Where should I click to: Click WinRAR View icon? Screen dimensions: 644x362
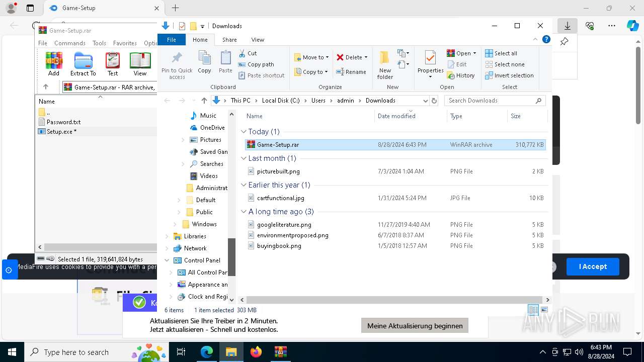140,64
